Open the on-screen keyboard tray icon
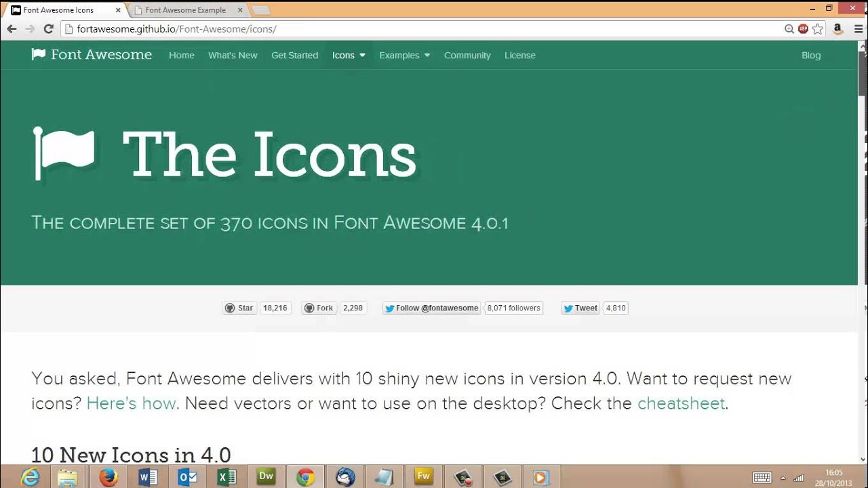The width and height of the screenshot is (868, 488). 762,477
